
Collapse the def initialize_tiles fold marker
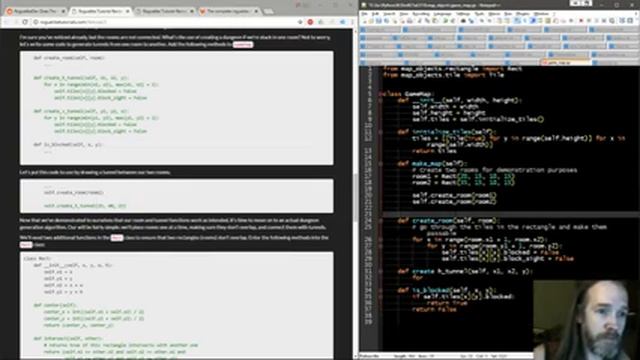click(380, 132)
